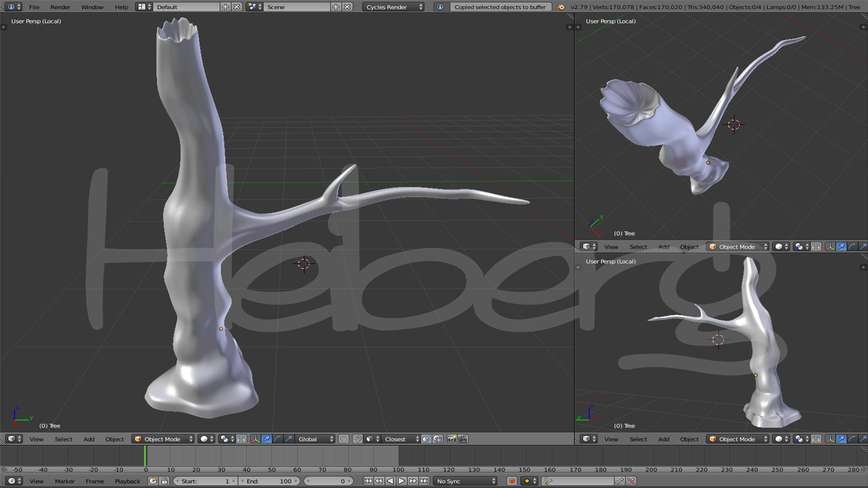Open the Render menu
868x488 pixels.
pyautogui.click(x=60, y=7)
